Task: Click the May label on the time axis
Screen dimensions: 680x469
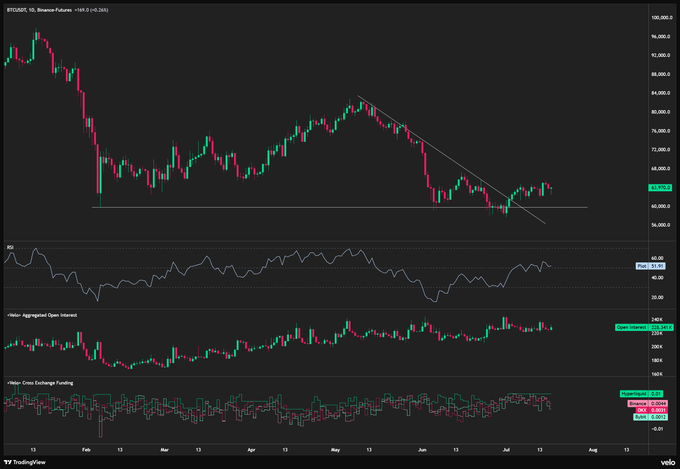Action: click(335, 450)
